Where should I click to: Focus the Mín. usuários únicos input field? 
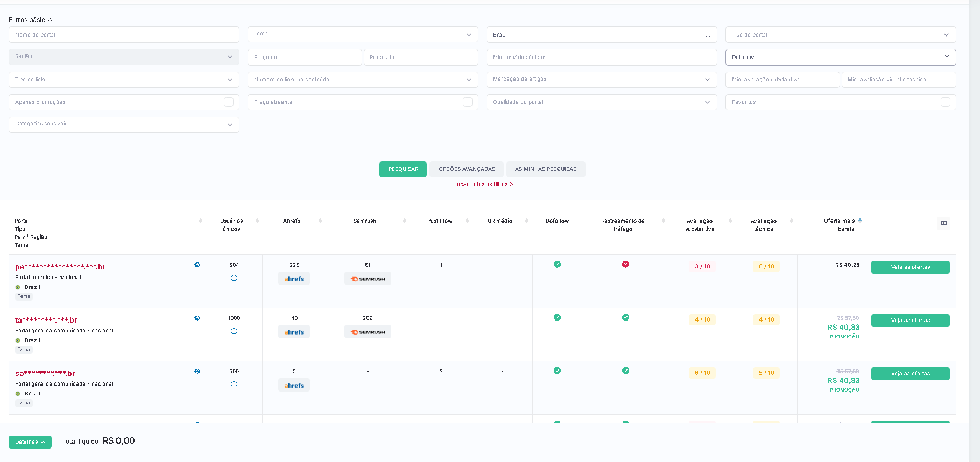pyautogui.click(x=602, y=57)
